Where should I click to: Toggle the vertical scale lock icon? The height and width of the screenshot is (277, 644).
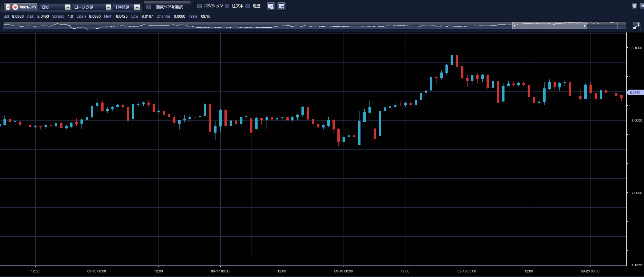[x=636, y=26]
